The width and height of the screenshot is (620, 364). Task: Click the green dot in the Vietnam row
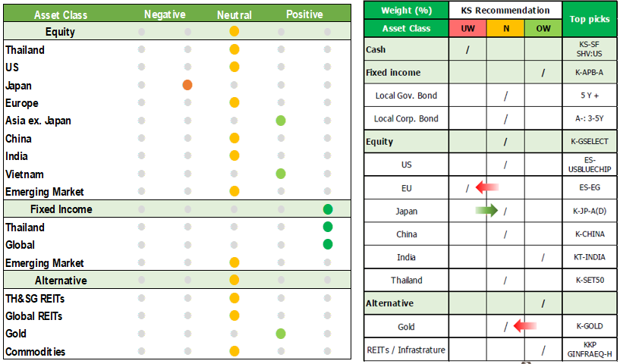(x=281, y=174)
